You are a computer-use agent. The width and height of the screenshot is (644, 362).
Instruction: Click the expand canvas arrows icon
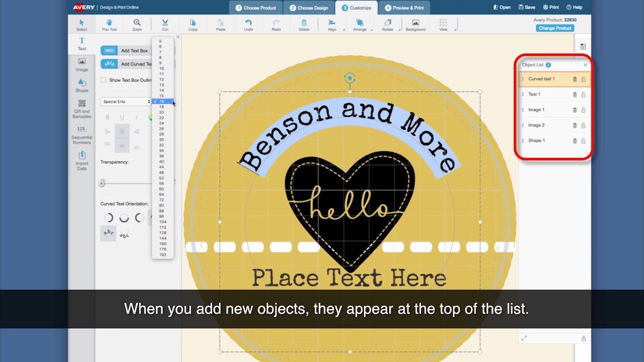click(524, 338)
